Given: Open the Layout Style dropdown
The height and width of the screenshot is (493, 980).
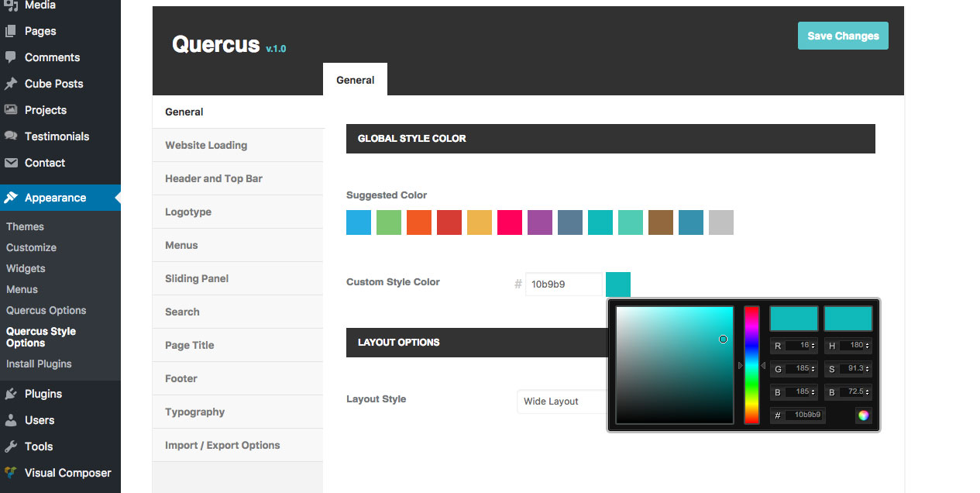Looking at the screenshot, I should click(562, 402).
